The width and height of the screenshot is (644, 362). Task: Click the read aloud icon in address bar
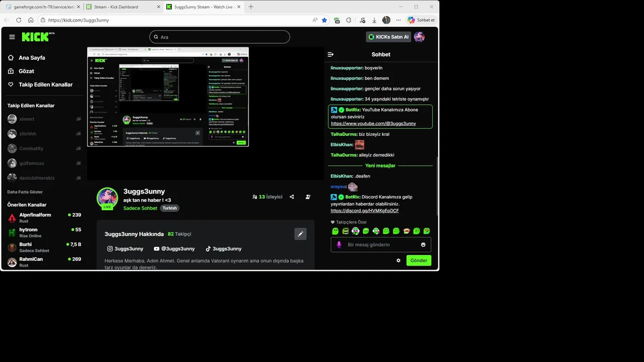pyautogui.click(x=314, y=20)
